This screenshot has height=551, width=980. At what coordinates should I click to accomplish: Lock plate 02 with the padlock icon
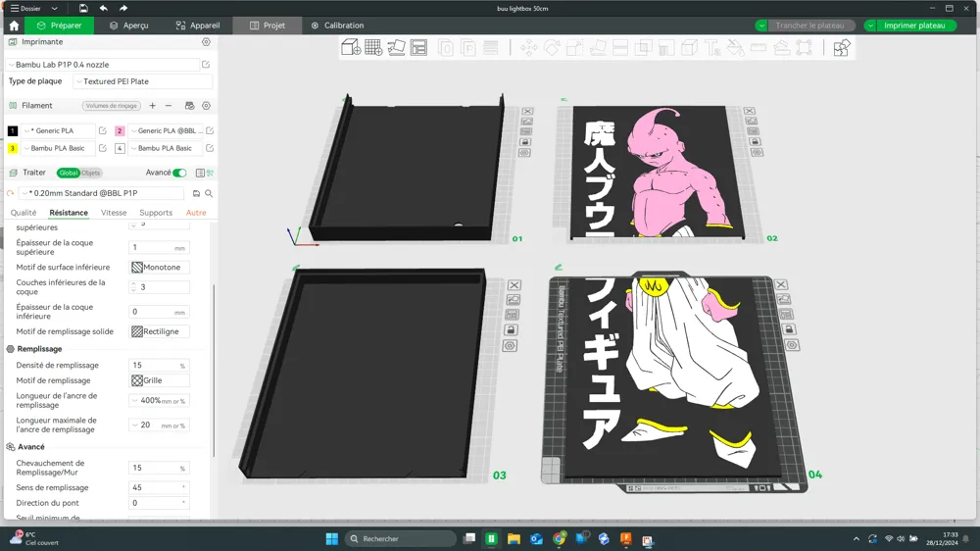coord(755,141)
